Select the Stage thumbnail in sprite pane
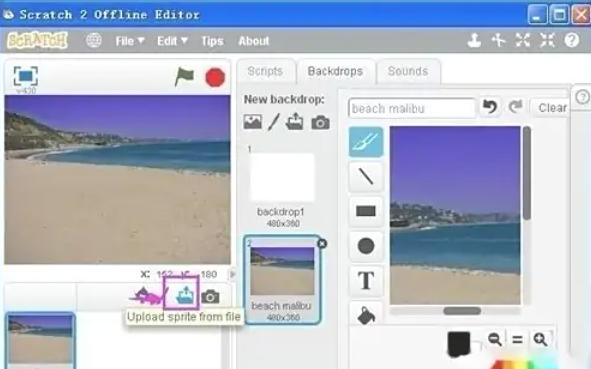 [x=40, y=340]
